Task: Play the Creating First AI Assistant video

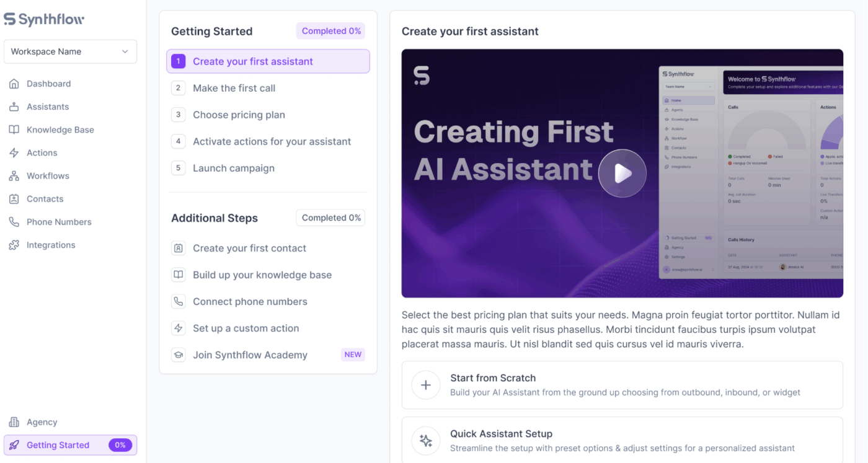Action: point(622,174)
